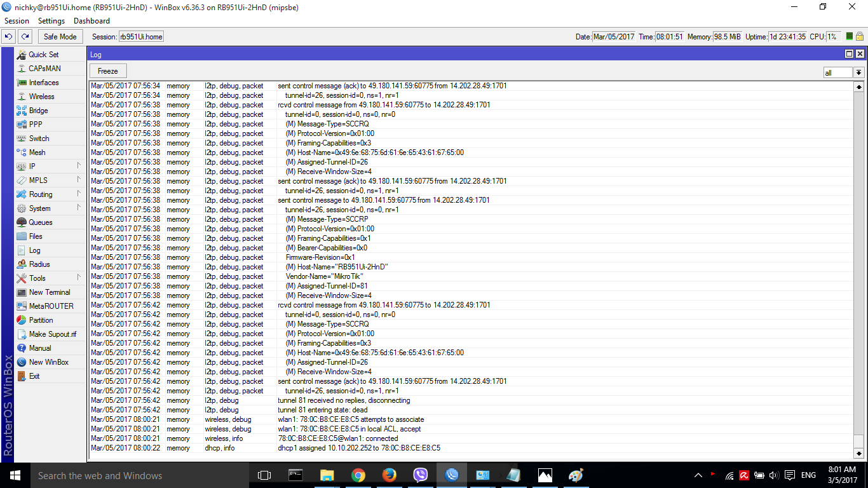Select the Message-Type=SCCRP log line
The image size is (868, 488).
[x=471, y=219]
